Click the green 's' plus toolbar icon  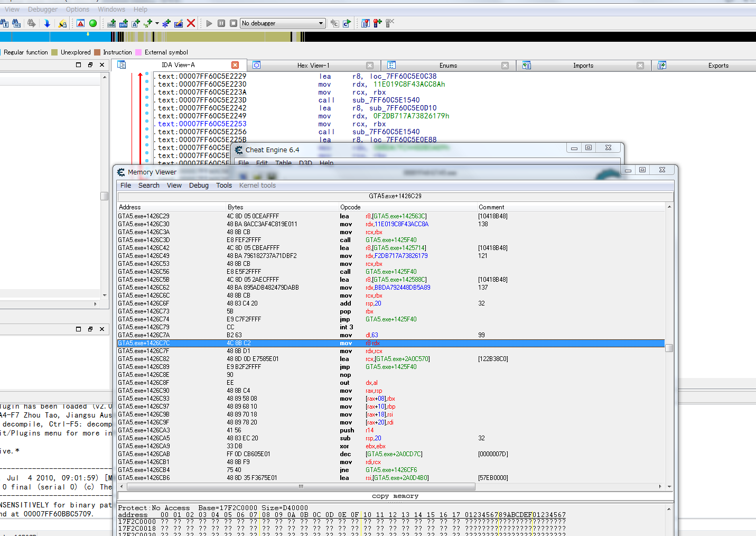148,23
